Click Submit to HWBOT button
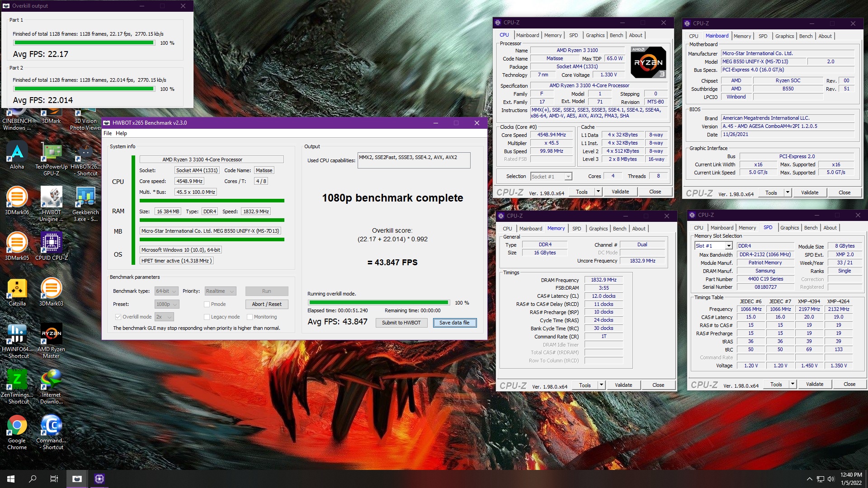The width and height of the screenshot is (868, 488). tap(401, 323)
